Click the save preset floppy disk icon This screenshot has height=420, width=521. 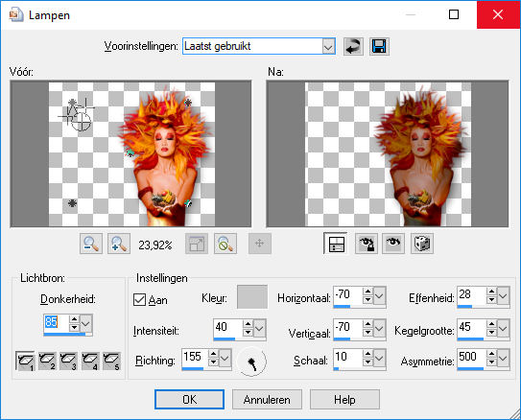tap(379, 46)
